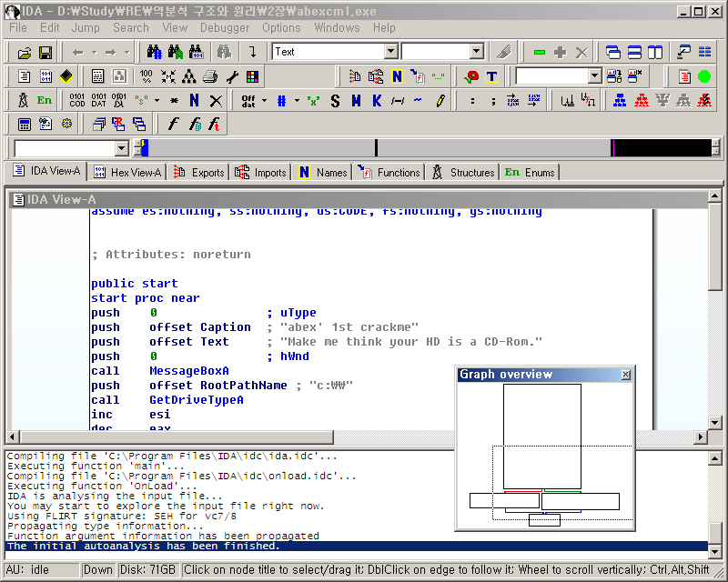Screen dimensions: 728x582
Task: Switch to the Hex View-A tab
Action: 127,173
